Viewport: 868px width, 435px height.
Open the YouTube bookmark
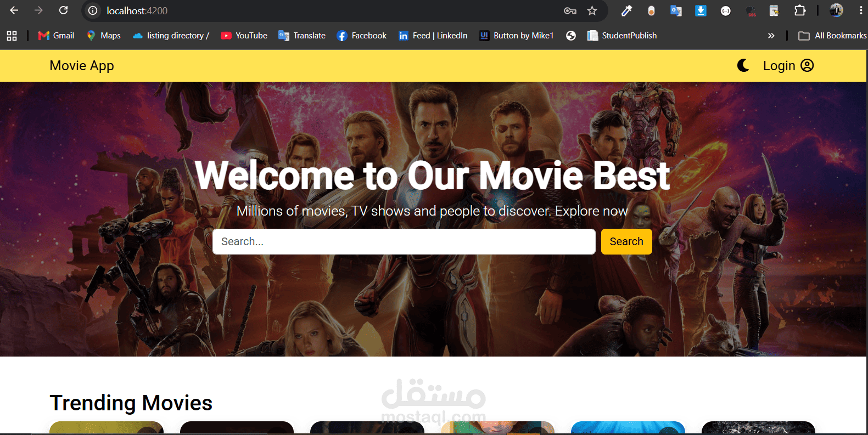[244, 36]
